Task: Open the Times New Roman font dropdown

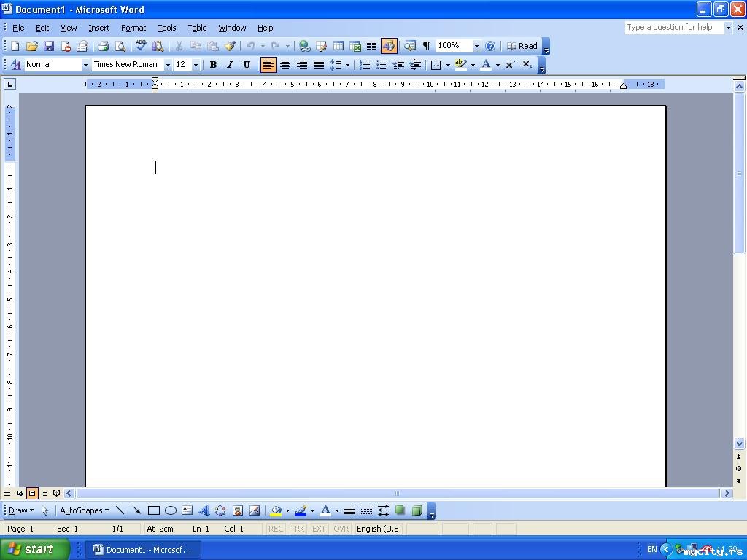Action: 168,65
